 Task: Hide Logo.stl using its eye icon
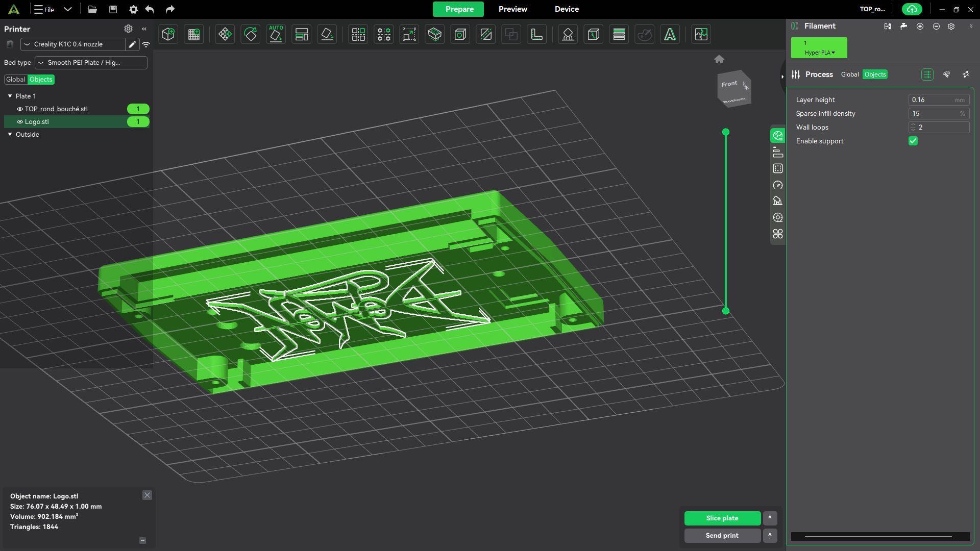(x=20, y=122)
